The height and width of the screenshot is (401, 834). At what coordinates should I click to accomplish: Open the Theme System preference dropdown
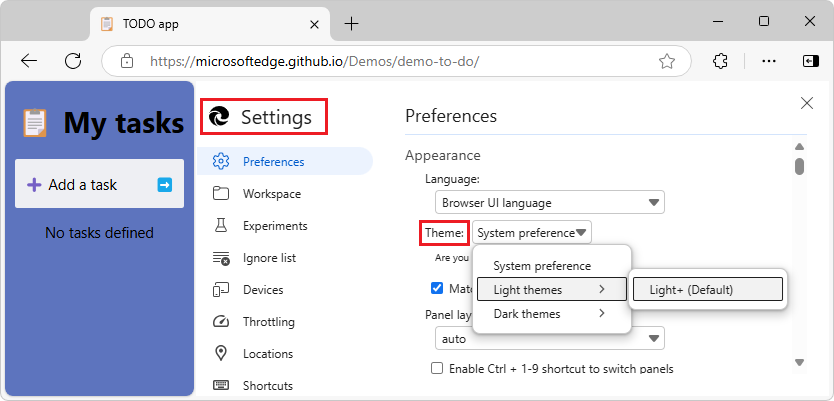531,232
